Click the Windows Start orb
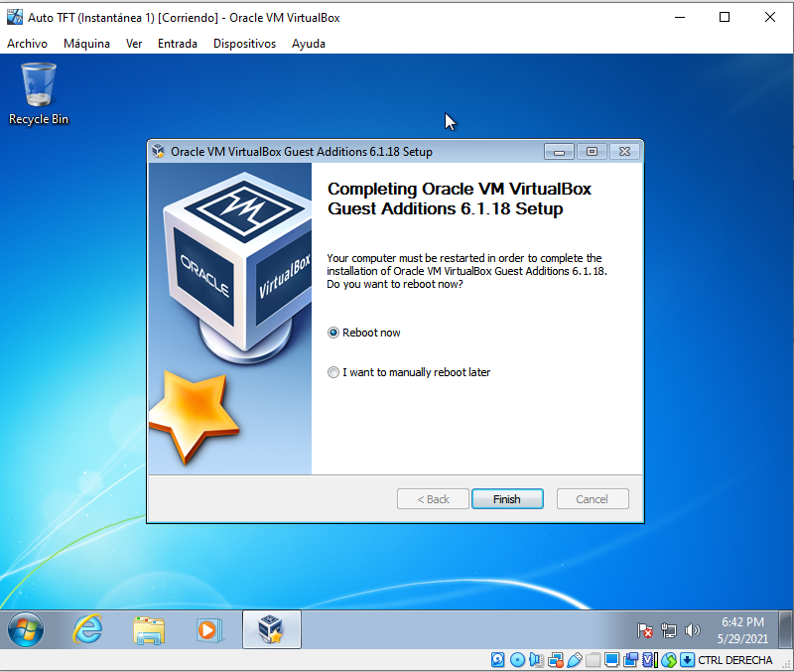Screen dimensions: 794x672 point(27,629)
